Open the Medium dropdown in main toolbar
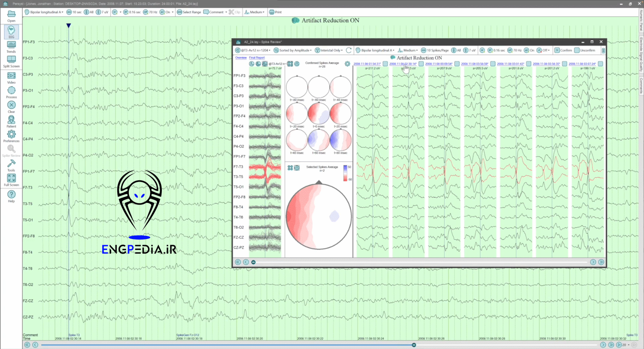Screen dimensions: 644x349 point(254,12)
